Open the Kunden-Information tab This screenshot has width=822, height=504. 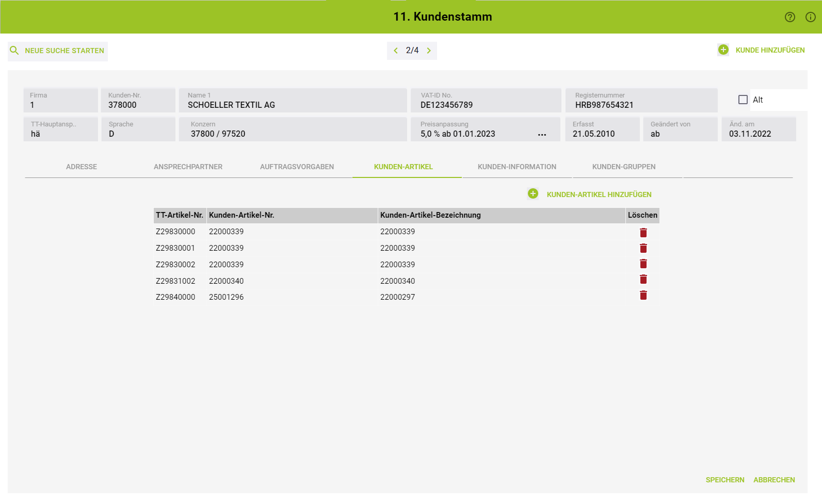pos(517,167)
